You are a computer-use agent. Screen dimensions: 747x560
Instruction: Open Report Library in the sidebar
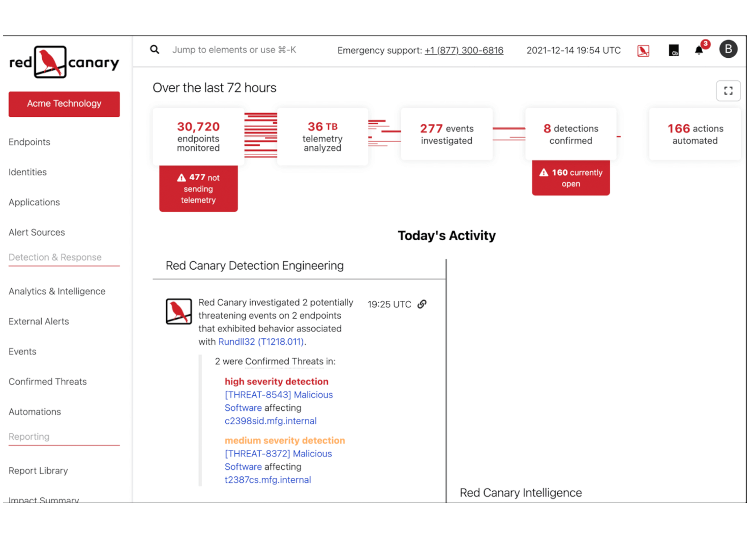tap(38, 471)
